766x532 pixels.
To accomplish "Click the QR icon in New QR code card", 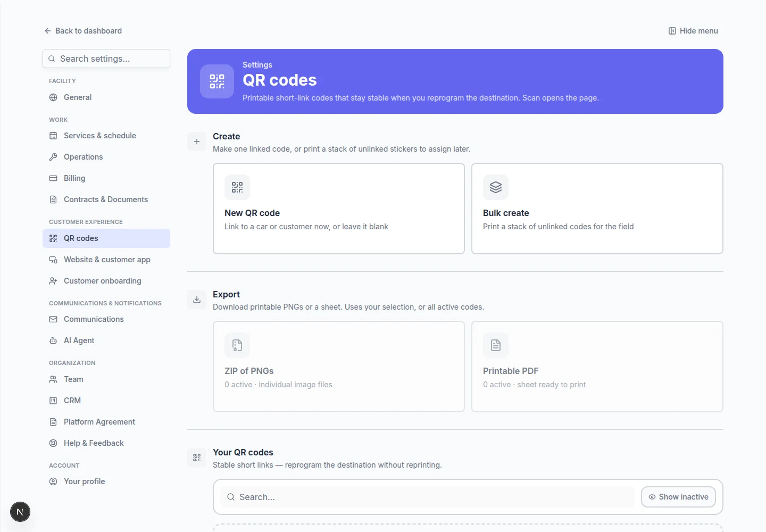I will pyautogui.click(x=237, y=187).
